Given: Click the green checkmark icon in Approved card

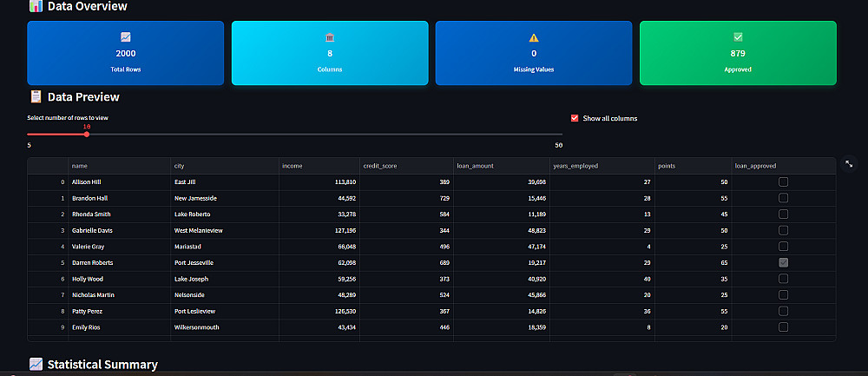Looking at the screenshot, I should [738, 37].
